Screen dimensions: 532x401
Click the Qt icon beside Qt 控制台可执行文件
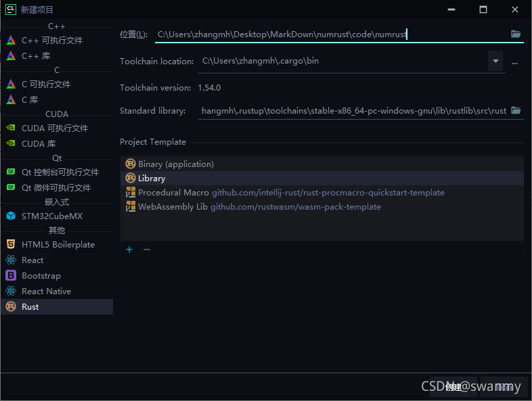coord(11,172)
